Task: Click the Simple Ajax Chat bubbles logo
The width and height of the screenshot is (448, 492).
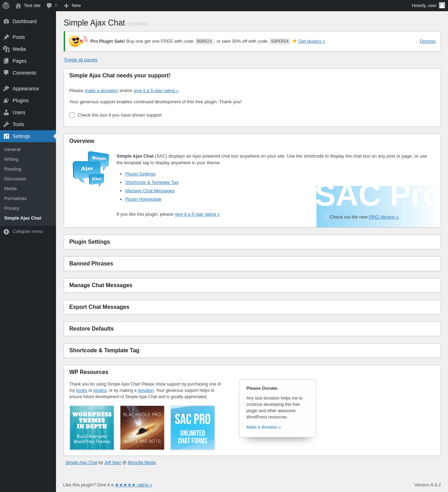Action: pyautogui.click(x=91, y=169)
